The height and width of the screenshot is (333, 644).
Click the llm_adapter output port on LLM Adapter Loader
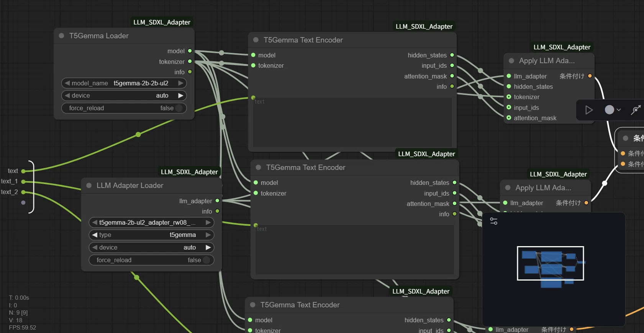[x=217, y=201]
